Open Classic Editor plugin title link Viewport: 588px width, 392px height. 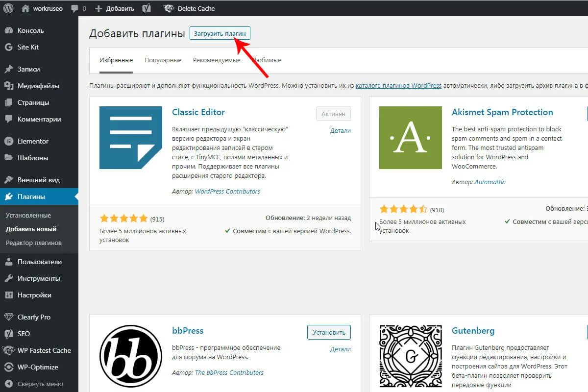tap(198, 112)
